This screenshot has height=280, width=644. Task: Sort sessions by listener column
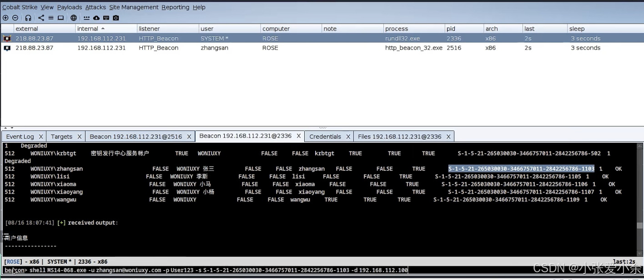click(167, 29)
